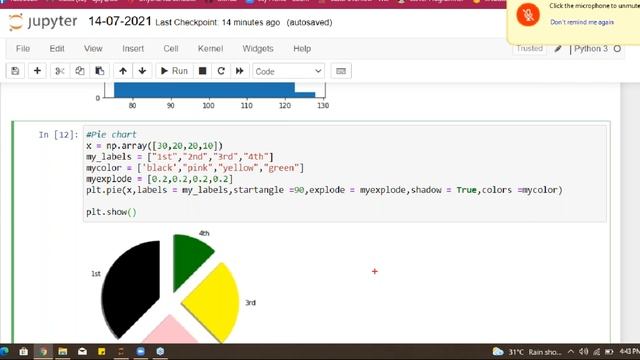Click the Python 3 kernel name
The height and width of the screenshot is (360, 640).
coord(591,49)
